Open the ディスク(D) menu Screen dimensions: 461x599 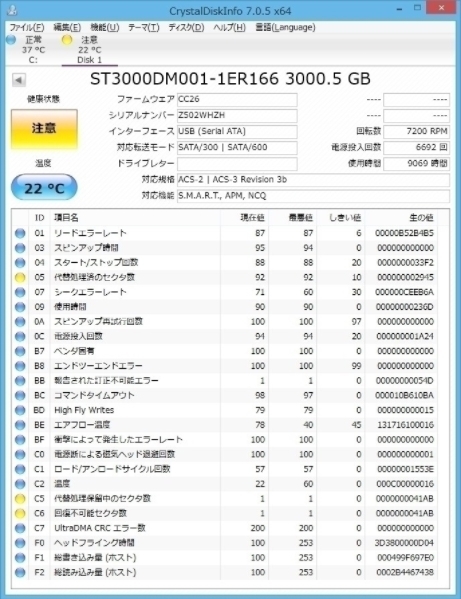(186, 28)
